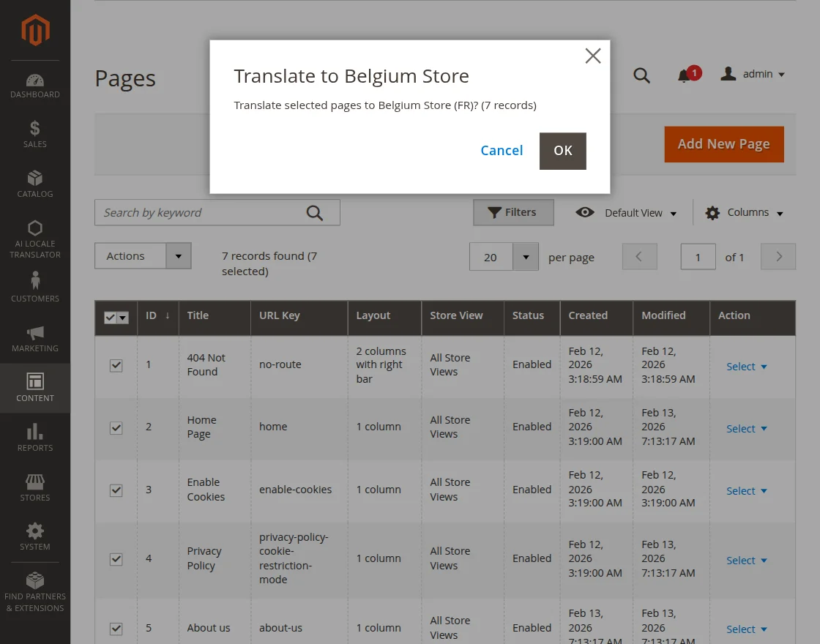
Task: Click the Columns gear icon
Action: (712, 213)
